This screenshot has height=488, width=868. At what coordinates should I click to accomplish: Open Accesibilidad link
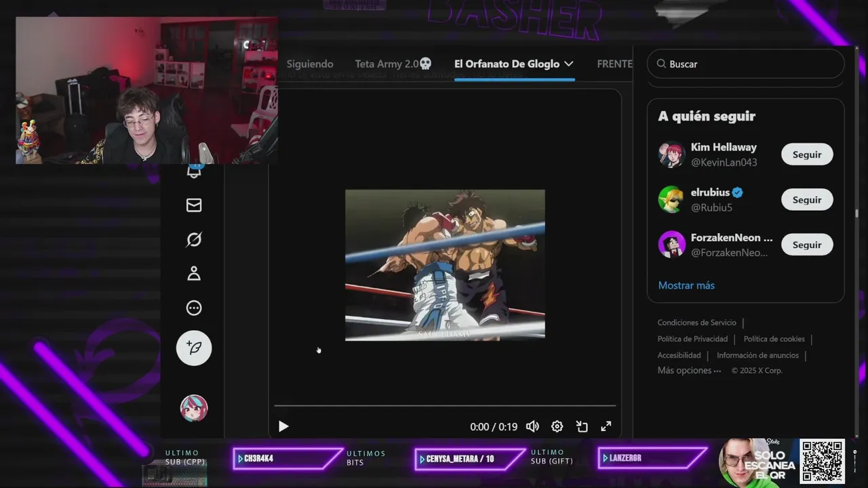(679, 355)
